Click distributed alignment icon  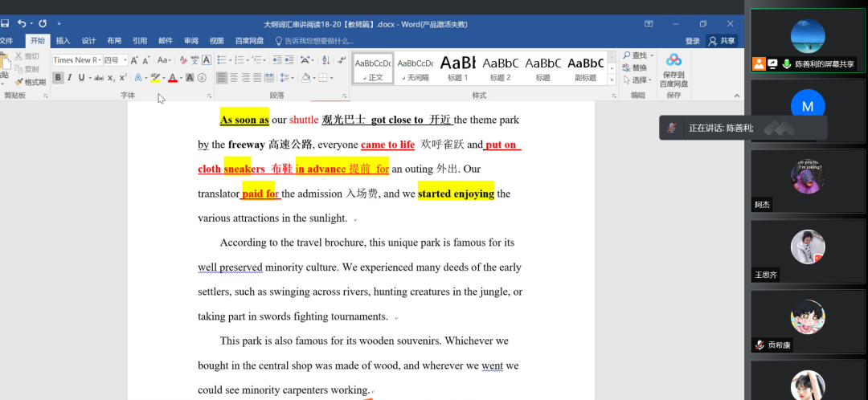click(x=269, y=78)
